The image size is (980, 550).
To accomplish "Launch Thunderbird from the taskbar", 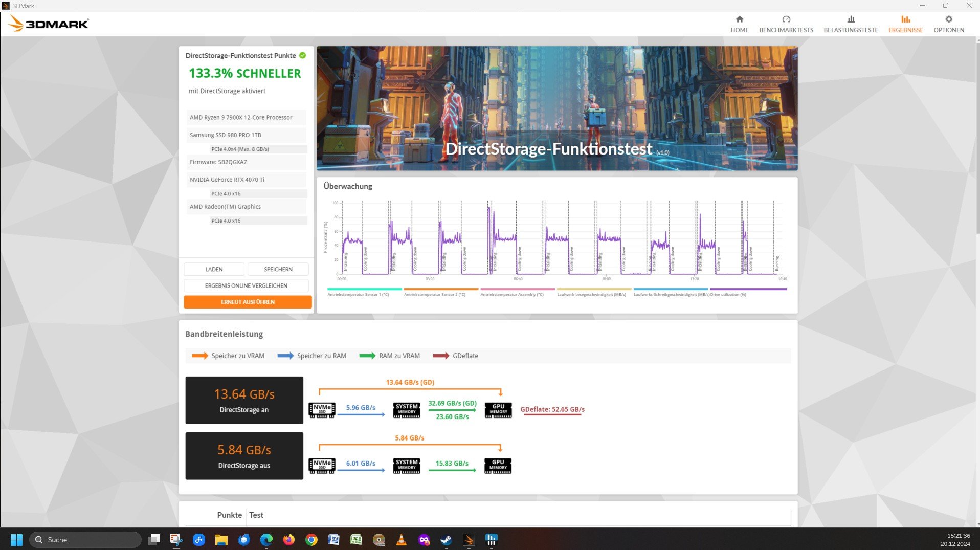I will 243,539.
